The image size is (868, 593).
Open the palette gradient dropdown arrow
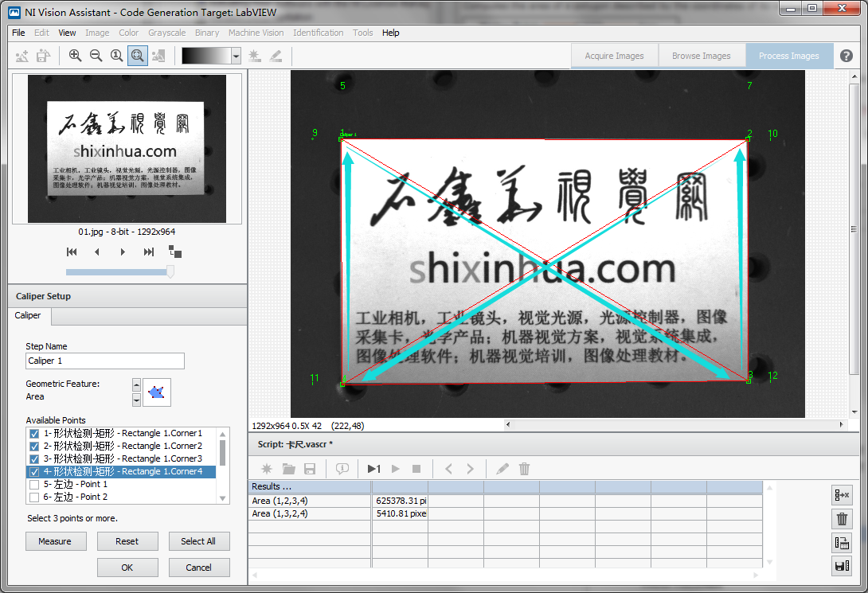click(x=236, y=55)
